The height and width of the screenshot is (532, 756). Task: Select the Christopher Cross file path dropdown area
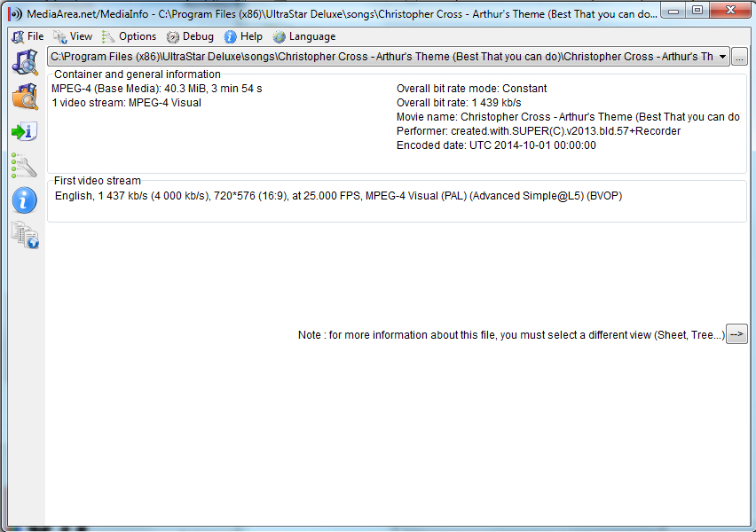pos(721,56)
